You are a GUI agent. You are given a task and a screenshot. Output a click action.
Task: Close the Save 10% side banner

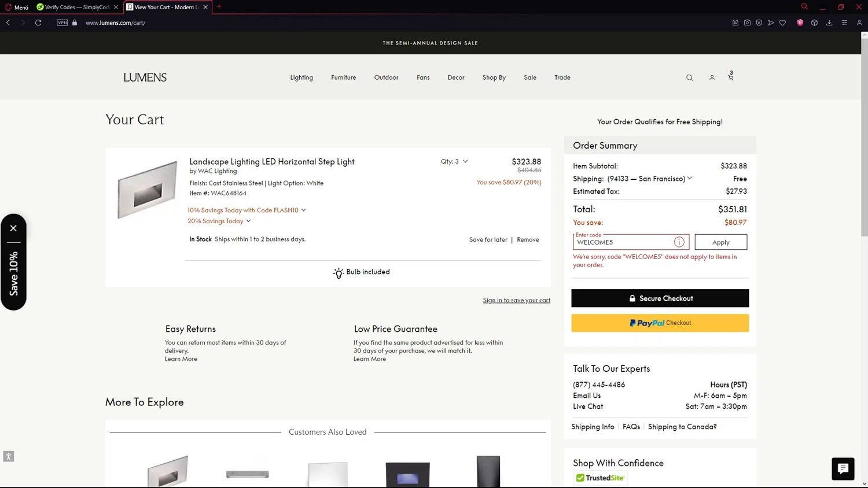click(13, 228)
